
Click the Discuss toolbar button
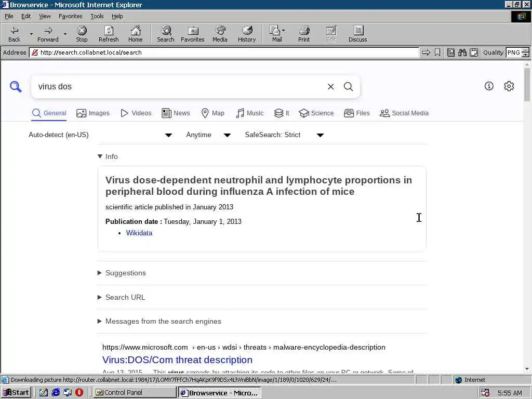tap(357, 34)
